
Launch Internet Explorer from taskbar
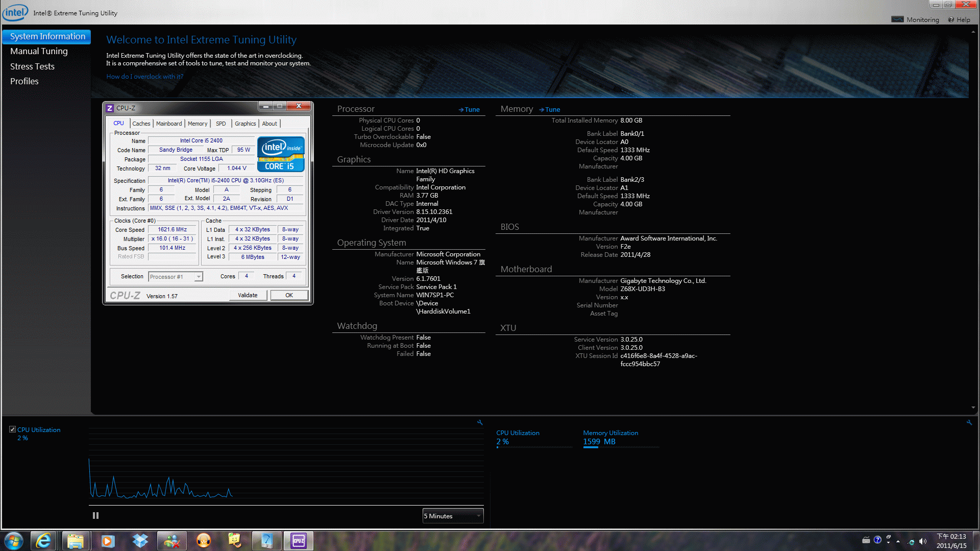coord(43,540)
